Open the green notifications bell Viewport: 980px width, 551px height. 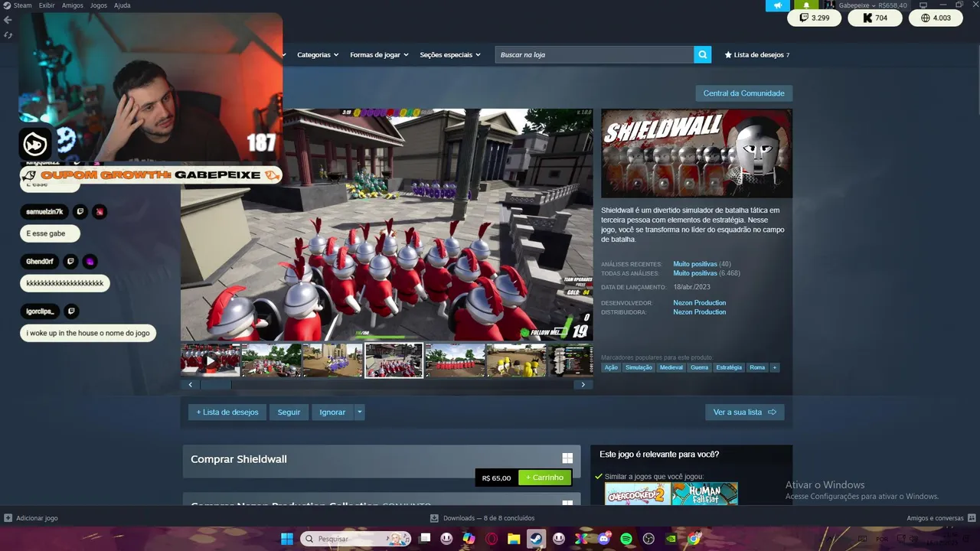(805, 5)
